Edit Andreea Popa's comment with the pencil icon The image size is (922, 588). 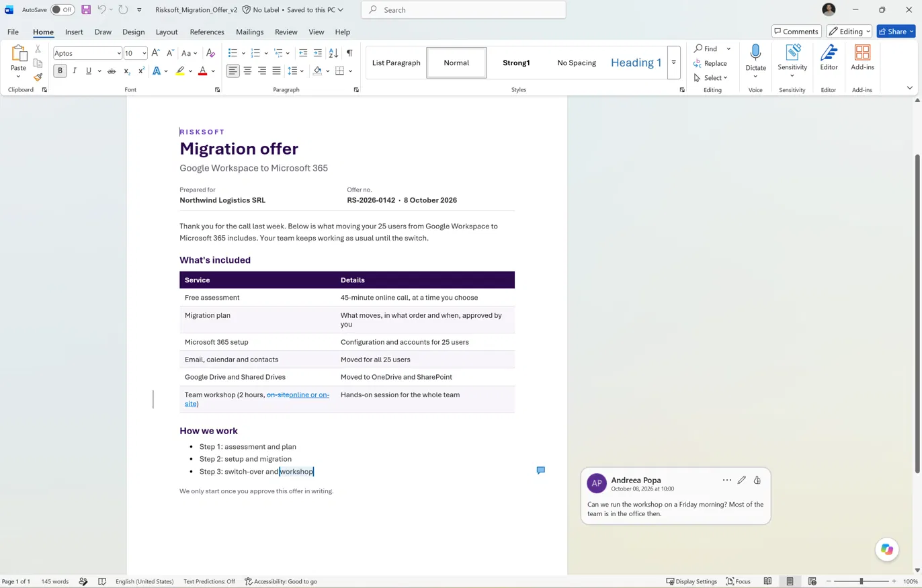[x=741, y=480]
